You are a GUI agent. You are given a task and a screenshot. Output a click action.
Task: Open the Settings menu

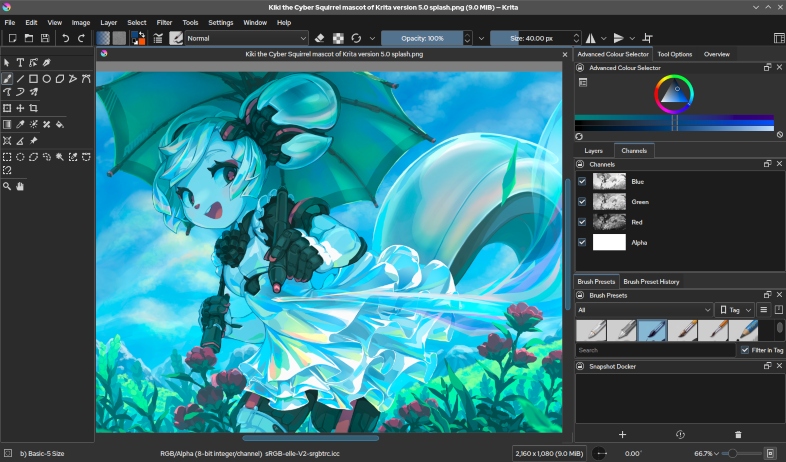tap(221, 23)
